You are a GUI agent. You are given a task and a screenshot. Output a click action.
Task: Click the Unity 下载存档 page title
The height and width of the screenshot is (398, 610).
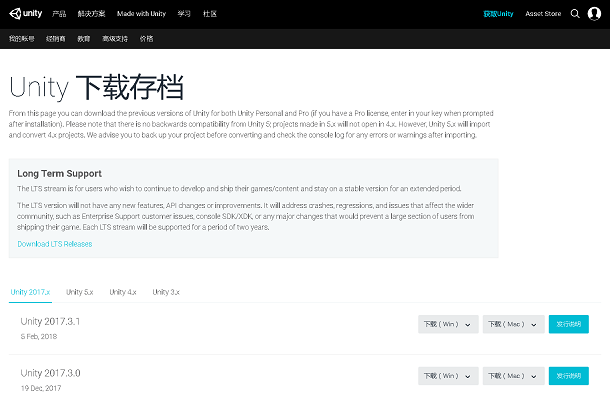[x=96, y=87]
